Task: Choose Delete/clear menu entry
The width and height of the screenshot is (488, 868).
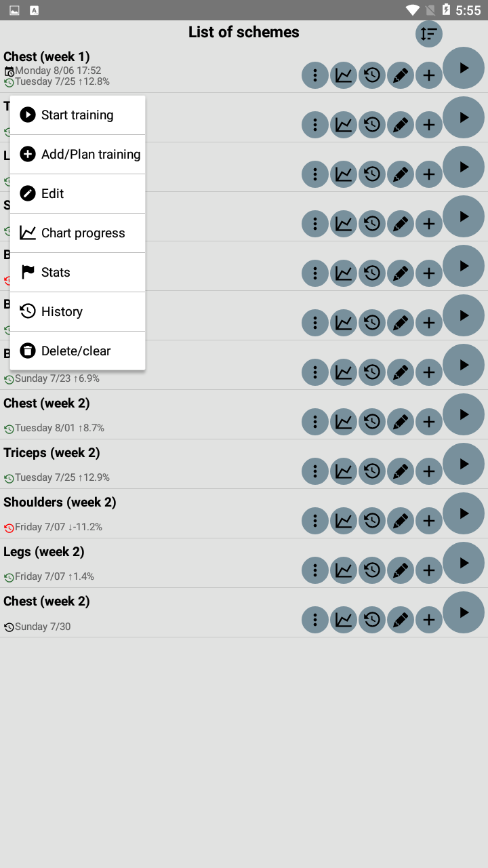Action: coord(77,351)
